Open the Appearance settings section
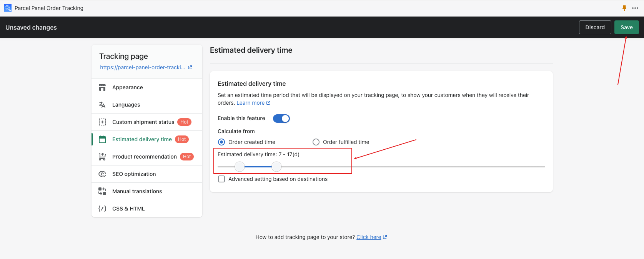 [x=147, y=87]
